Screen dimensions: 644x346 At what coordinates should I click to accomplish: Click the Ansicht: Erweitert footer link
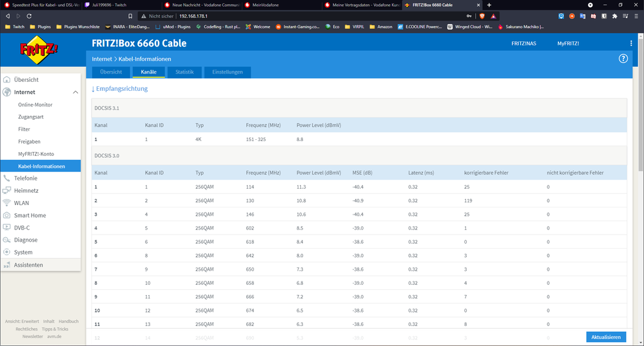(22, 322)
